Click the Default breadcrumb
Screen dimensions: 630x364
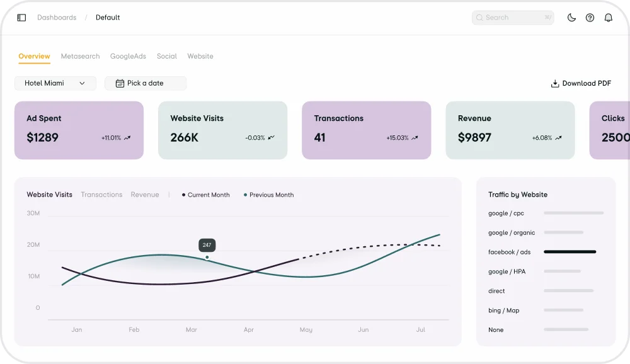coord(108,18)
